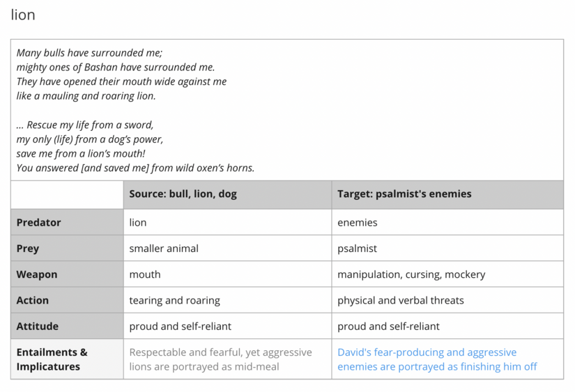Screen dimensions: 575x392
Task: Click the "lion" heading above the table
Action: point(23,15)
